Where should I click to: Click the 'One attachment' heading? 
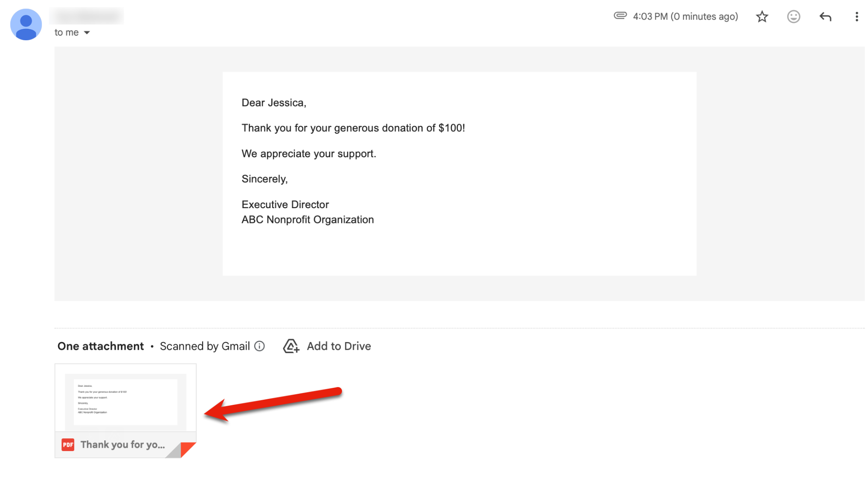coord(100,346)
